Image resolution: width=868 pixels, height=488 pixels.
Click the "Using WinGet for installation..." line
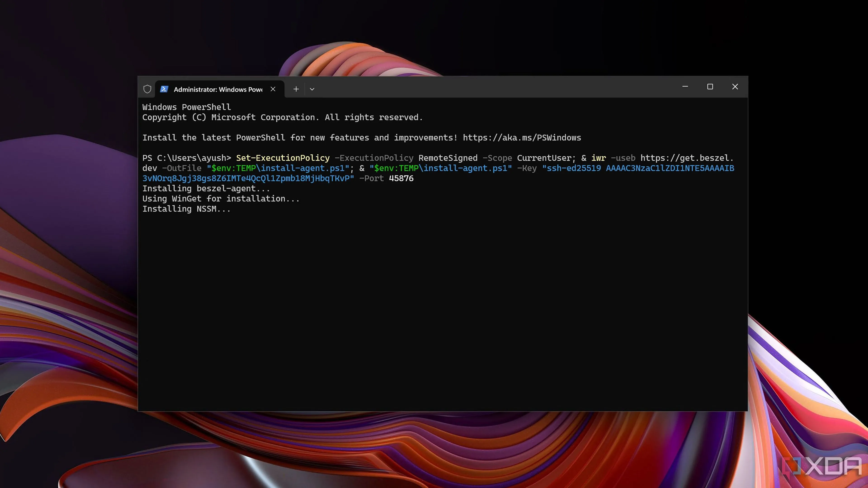pyautogui.click(x=221, y=199)
